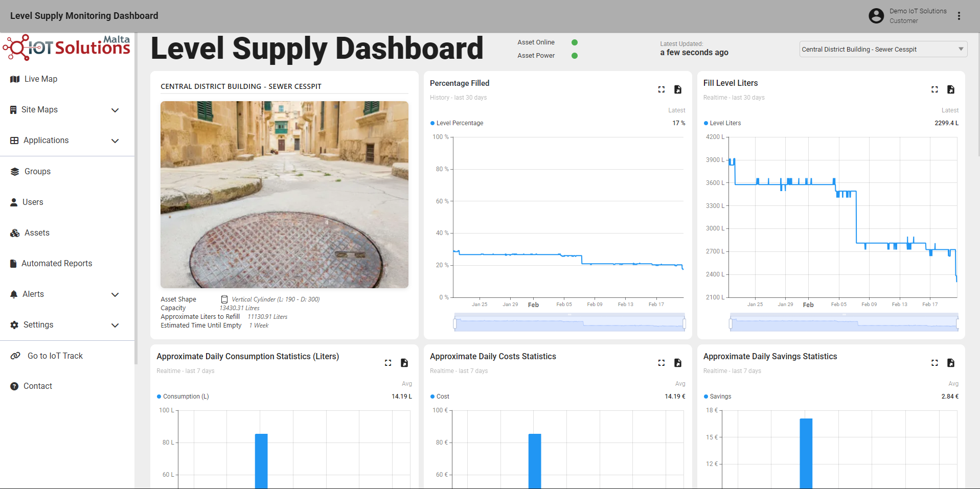The width and height of the screenshot is (980, 489).
Task: Click the Automated Reports document icon
Action: (13, 264)
